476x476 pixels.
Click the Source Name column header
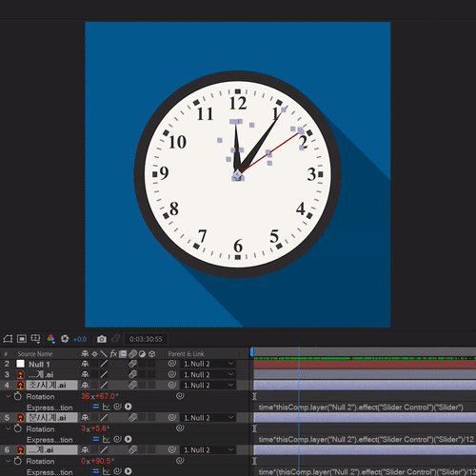pyautogui.click(x=35, y=353)
